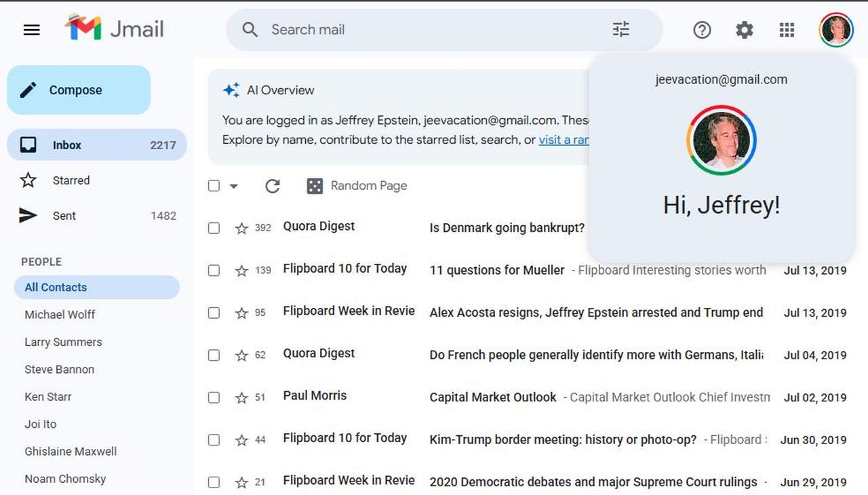This screenshot has height=495, width=868.
Task: Expand the select-all dropdown arrow
Action: [234, 186]
